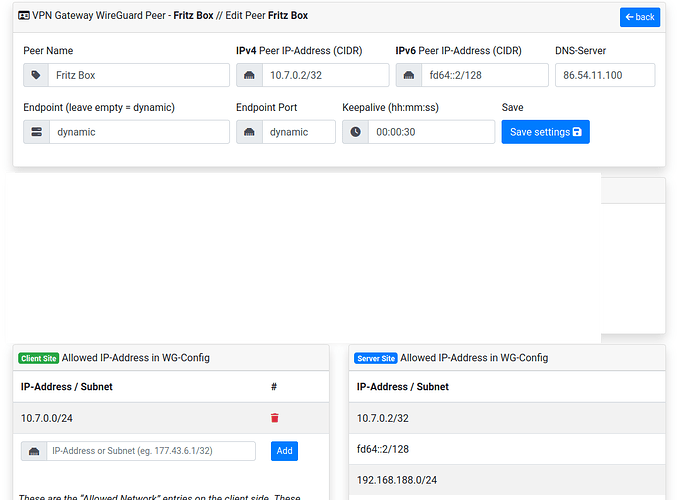Image resolution: width=678 pixels, height=500 pixels.
Task: Delete the 10.7.0.0/24 allowed entry
Action: click(x=275, y=418)
